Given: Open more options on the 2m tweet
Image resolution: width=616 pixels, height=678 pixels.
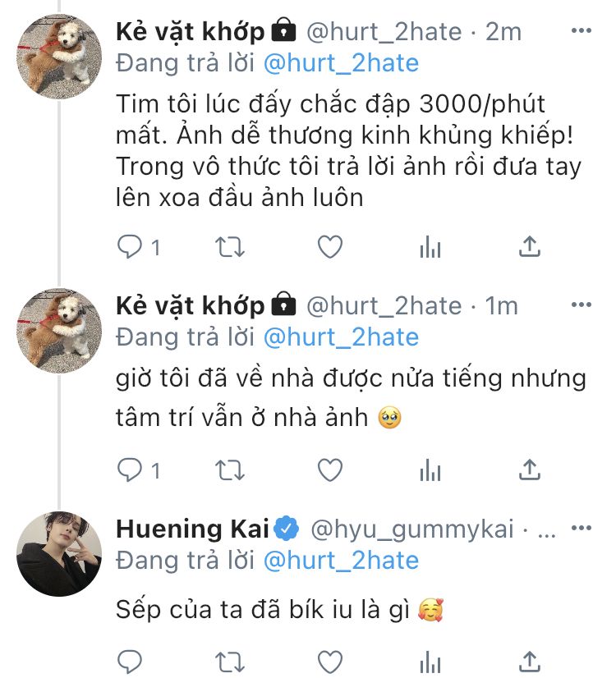Looking at the screenshot, I should pos(581,30).
